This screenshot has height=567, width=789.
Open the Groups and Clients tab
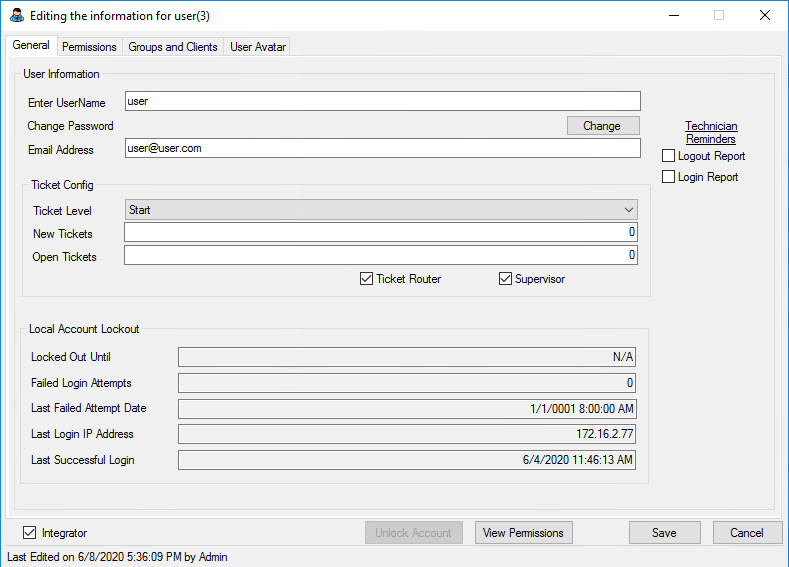(x=173, y=47)
